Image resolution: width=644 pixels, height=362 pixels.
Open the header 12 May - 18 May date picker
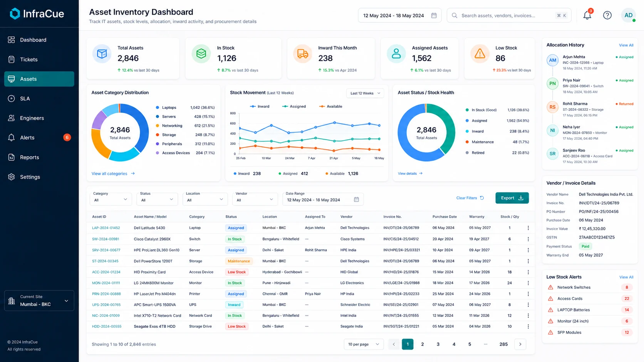pos(400,15)
